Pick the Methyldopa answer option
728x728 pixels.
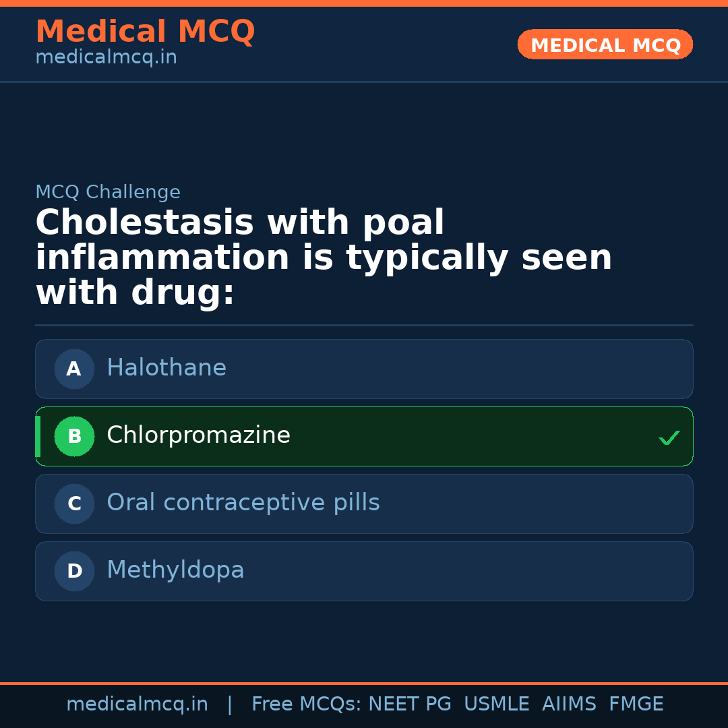click(x=364, y=571)
